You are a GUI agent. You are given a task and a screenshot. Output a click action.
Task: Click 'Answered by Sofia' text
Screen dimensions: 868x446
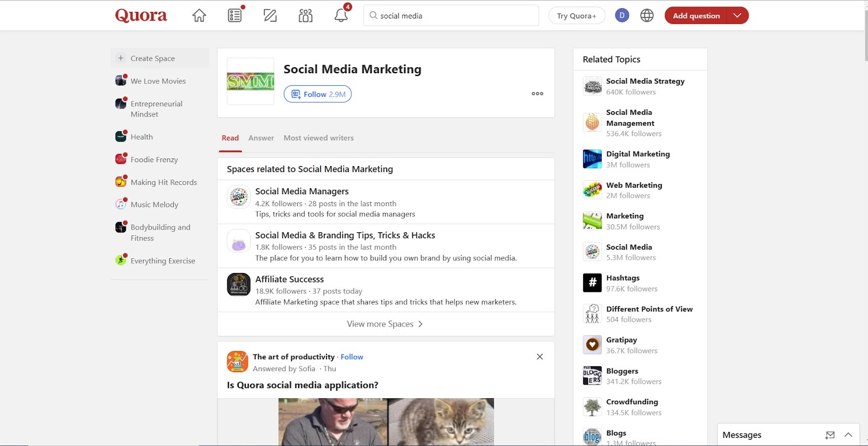coord(284,368)
